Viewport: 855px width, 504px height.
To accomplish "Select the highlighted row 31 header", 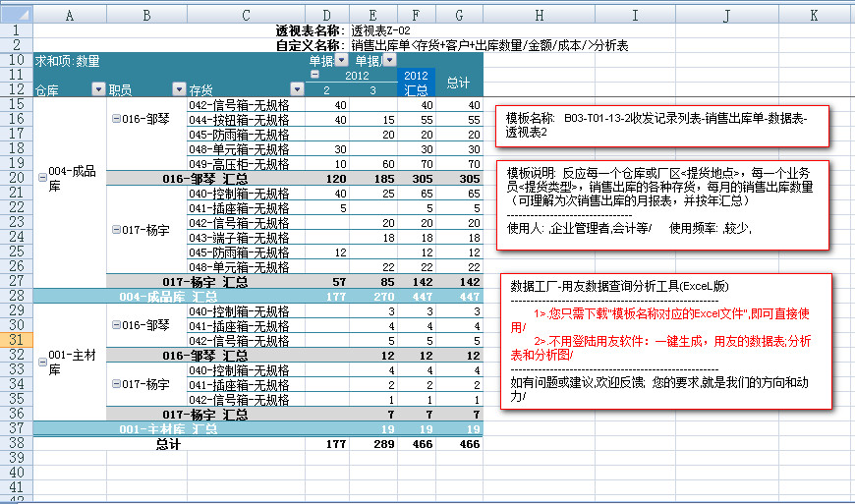I will (x=16, y=340).
